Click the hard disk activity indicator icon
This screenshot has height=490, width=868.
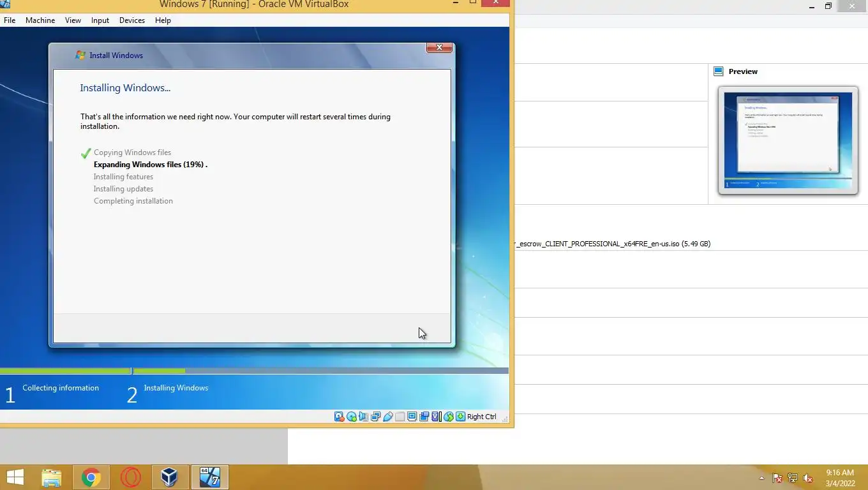[340, 417]
